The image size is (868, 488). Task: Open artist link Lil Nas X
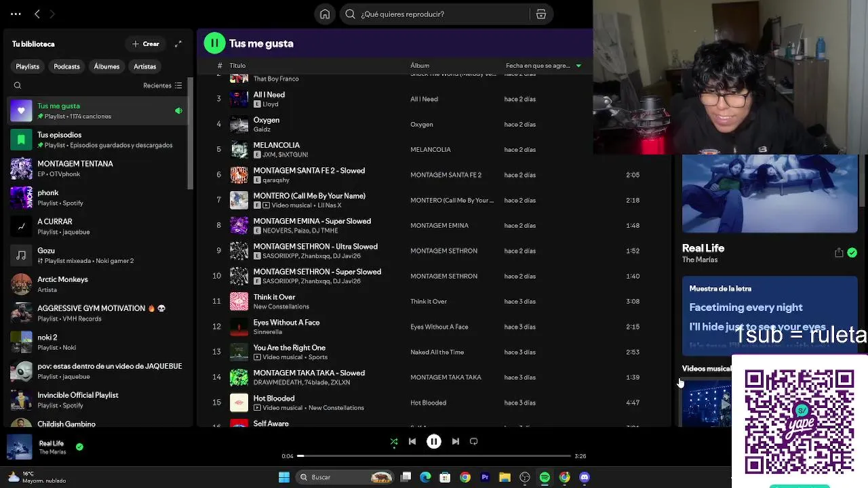330,205
